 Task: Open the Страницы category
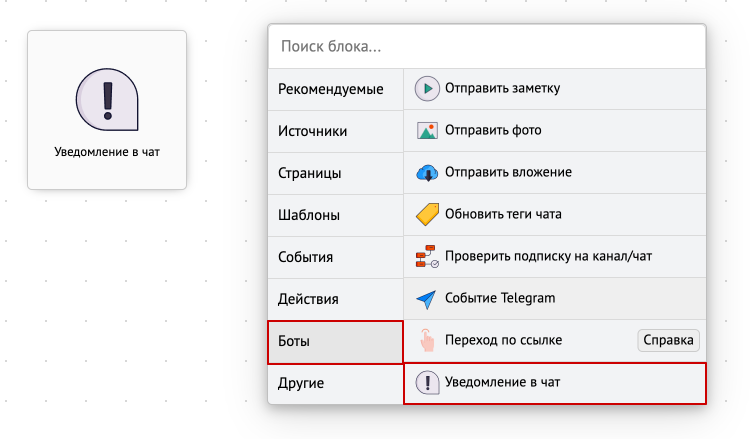click(335, 174)
